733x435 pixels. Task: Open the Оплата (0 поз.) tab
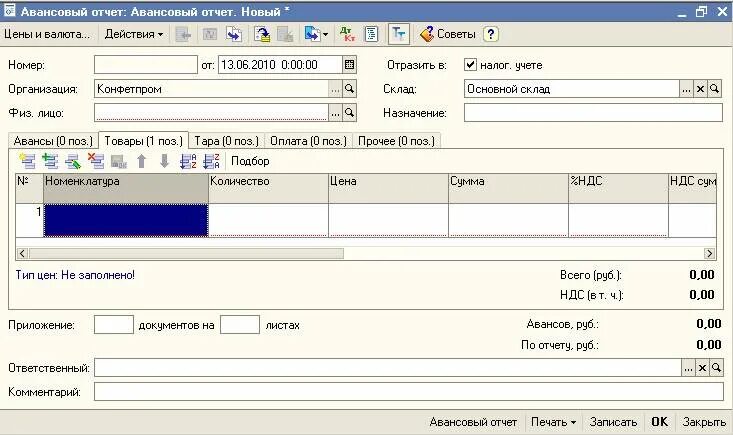point(308,141)
